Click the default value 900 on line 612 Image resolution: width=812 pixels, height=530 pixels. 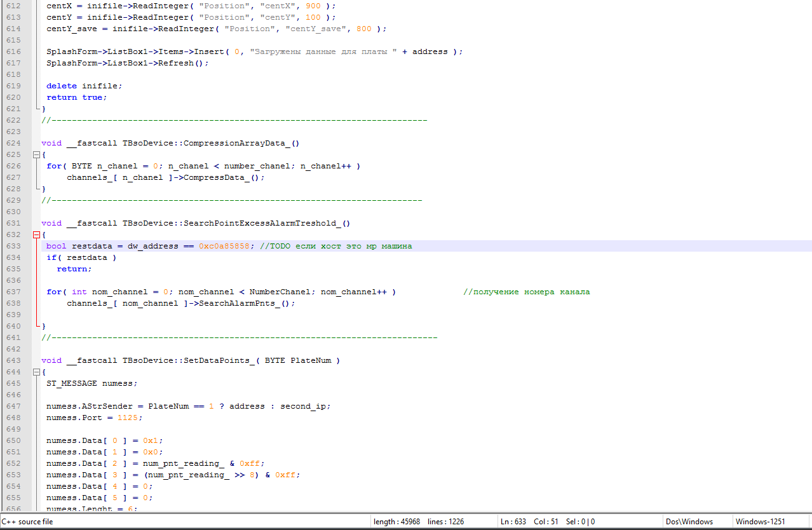tap(313, 6)
